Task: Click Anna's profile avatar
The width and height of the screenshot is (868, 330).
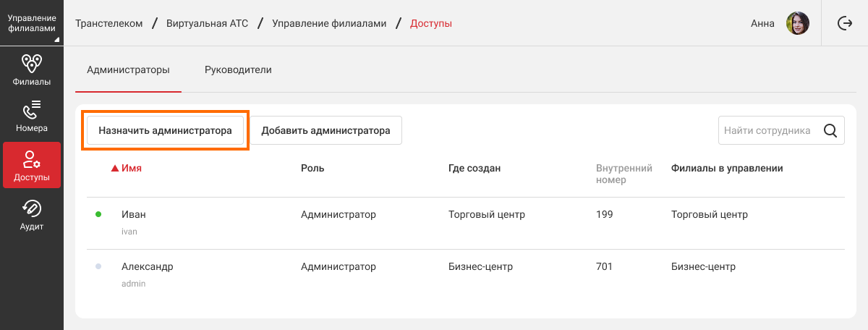Action: click(x=797, y=23)
